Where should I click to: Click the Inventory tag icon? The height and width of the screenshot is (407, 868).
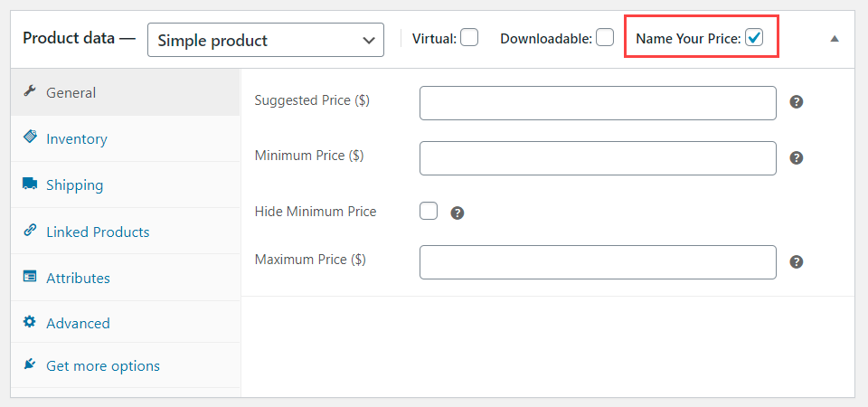click(x=30, y=137)
